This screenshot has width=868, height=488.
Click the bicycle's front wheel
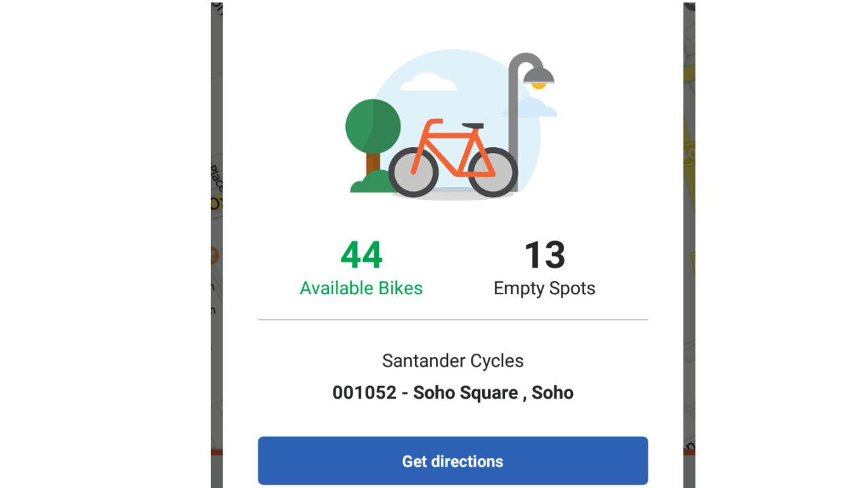[493, 172]
